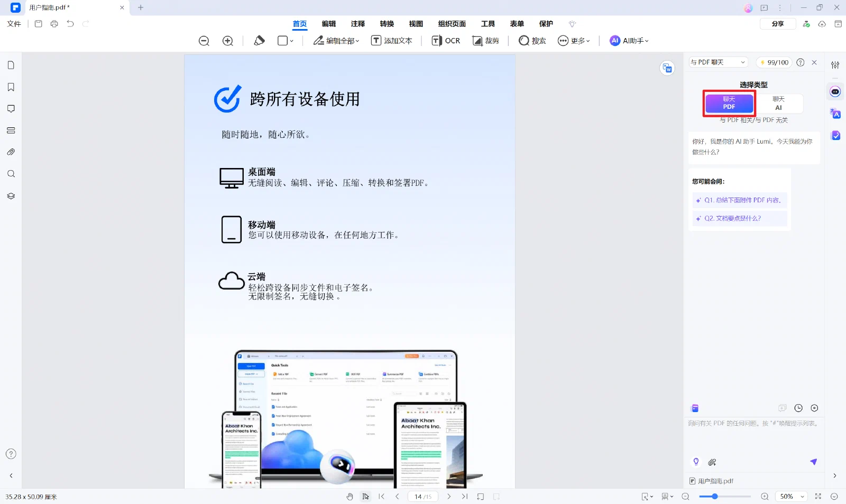Click the help question mark in the left sidebar

coord(11,454)
